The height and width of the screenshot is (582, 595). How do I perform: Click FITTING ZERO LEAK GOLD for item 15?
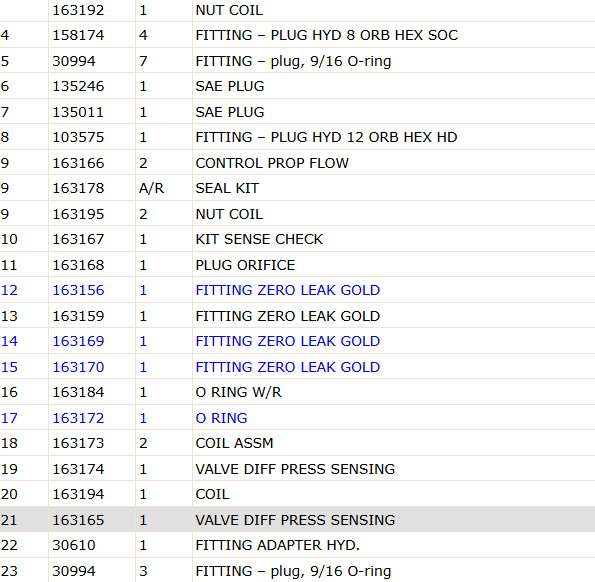288,367
